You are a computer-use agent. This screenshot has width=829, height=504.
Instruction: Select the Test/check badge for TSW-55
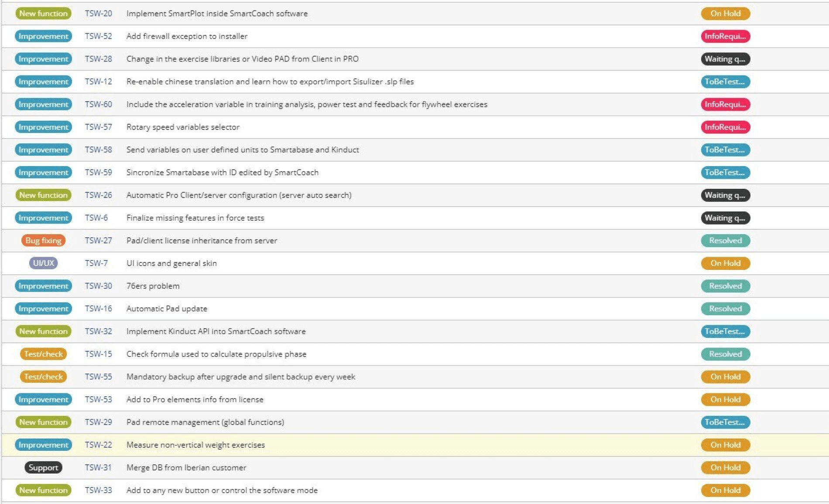pos(43,377)
